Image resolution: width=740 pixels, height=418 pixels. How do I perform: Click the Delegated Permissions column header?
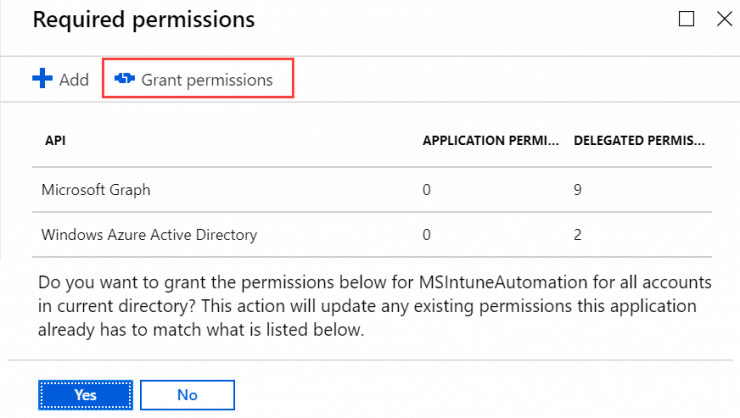pyautogui.click(x=640, y=141)
